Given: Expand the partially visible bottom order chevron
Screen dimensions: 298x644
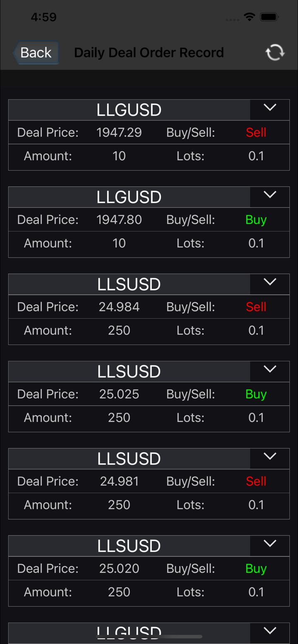Looking at the screenshot, I should tap(270, 631).
